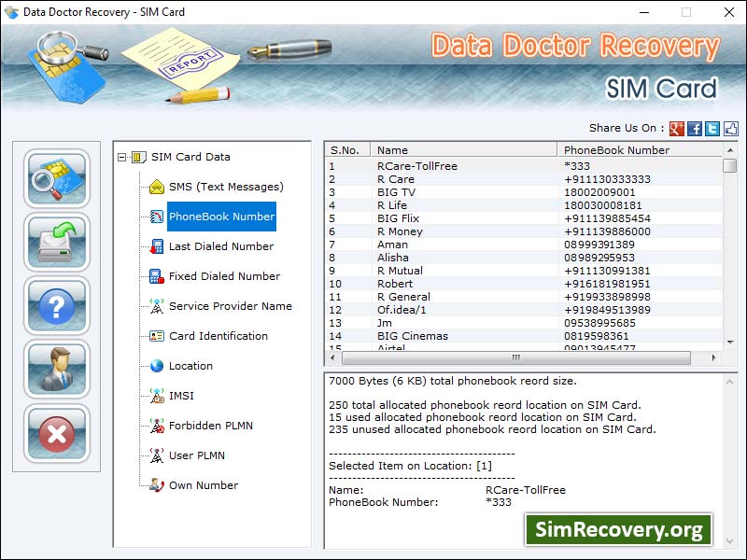Visit the SimRecovery.org link
Viewport: 747px width, 560px height.
coord(619,529)
